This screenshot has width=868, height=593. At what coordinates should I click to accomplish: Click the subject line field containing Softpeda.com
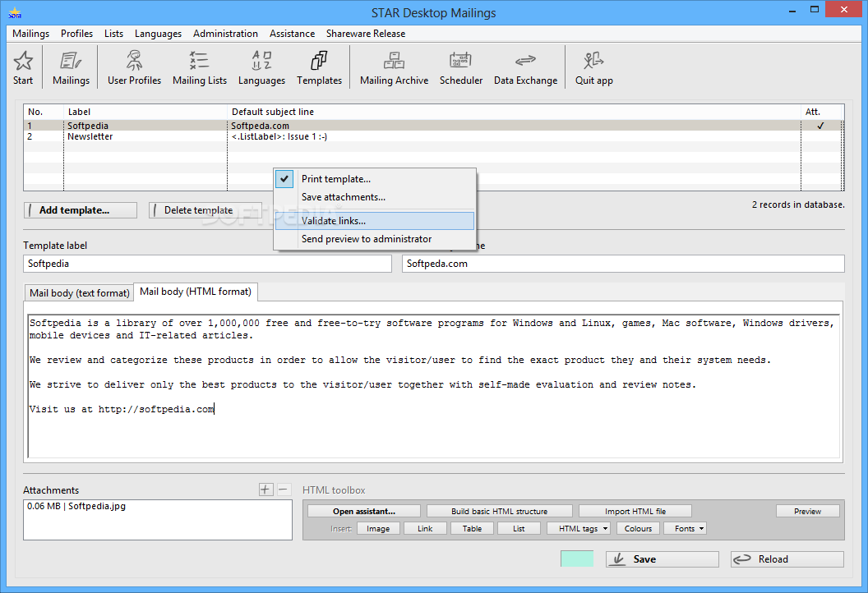[x=623, y=264]
